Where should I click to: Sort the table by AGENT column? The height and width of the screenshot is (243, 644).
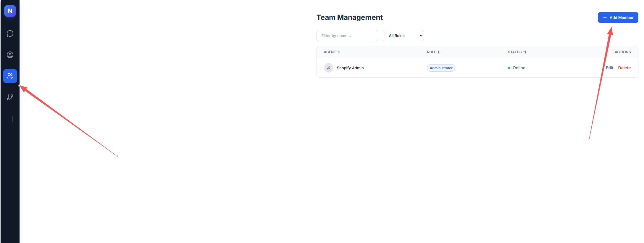pos(332,52)
